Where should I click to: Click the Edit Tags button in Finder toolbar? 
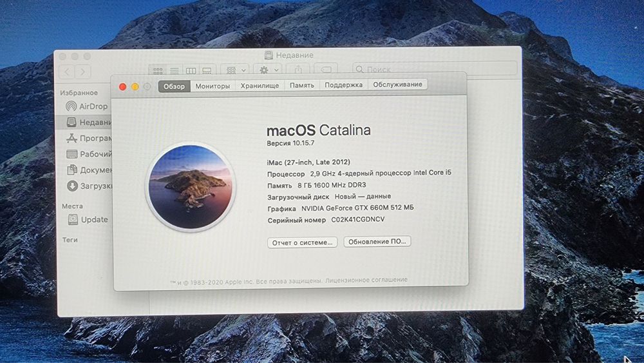pyautogui.click(x=326, y=69)
